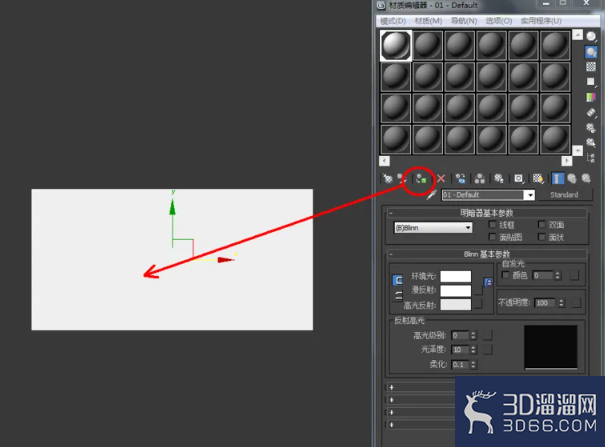Screen dimensions: 605x447
Task: Click the 高光级别 map button
Action: 488,335
